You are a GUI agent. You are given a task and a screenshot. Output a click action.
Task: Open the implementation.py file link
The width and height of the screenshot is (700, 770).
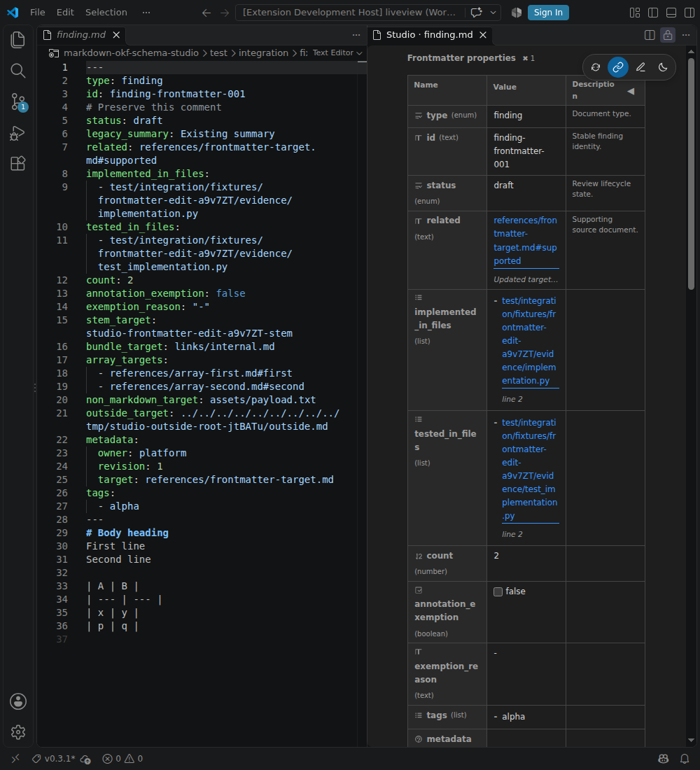point(529,341)
